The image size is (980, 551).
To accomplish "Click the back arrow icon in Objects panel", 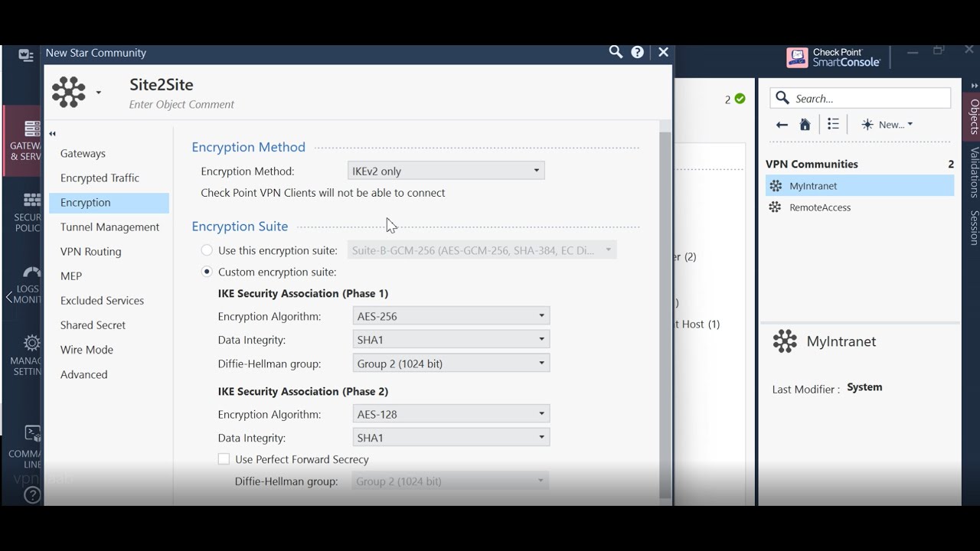I will [x=782, y=125].
